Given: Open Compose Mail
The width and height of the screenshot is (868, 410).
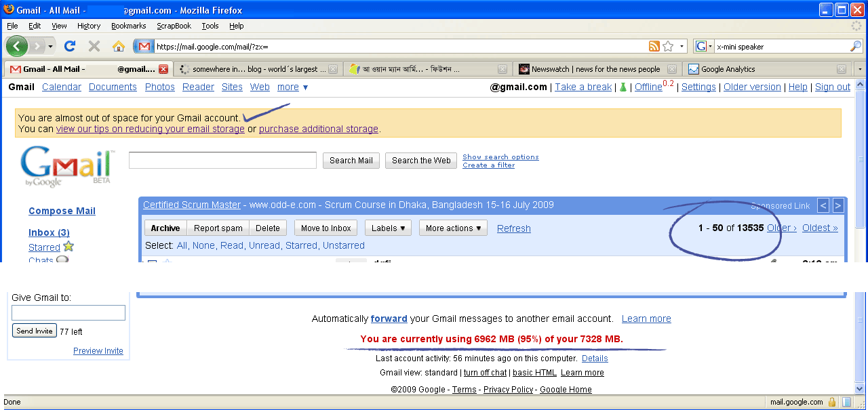Looking at the screenshot, I should pos(62,211).
